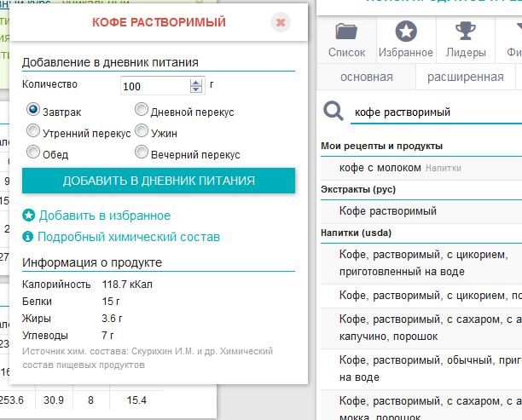
Task: Switch to the основная tab
Action: [x=366, y=78]
